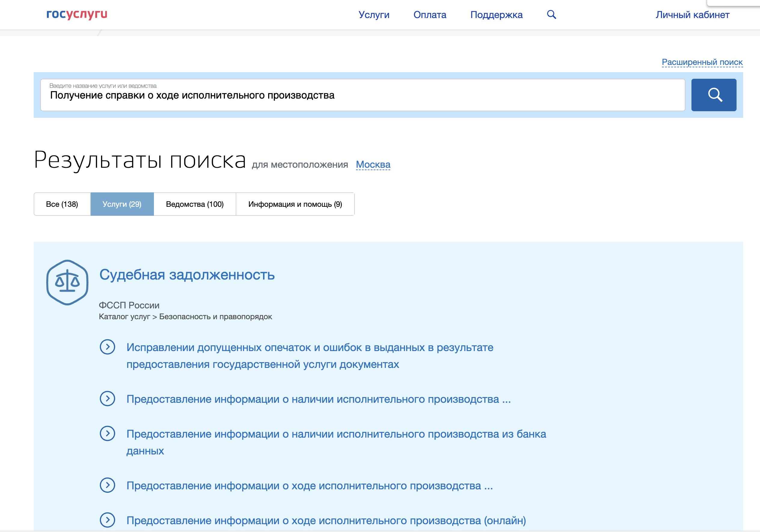Click arrow icon beside ходе производства (онлайн)
This screenshot has width=760, height=532.
[x=107, y=520]
